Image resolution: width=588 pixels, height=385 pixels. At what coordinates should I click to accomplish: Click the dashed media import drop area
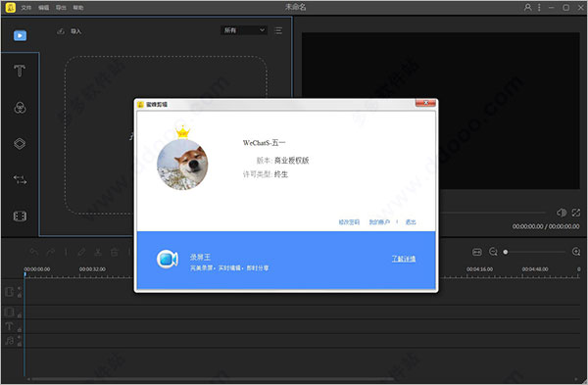coord(166,135)
